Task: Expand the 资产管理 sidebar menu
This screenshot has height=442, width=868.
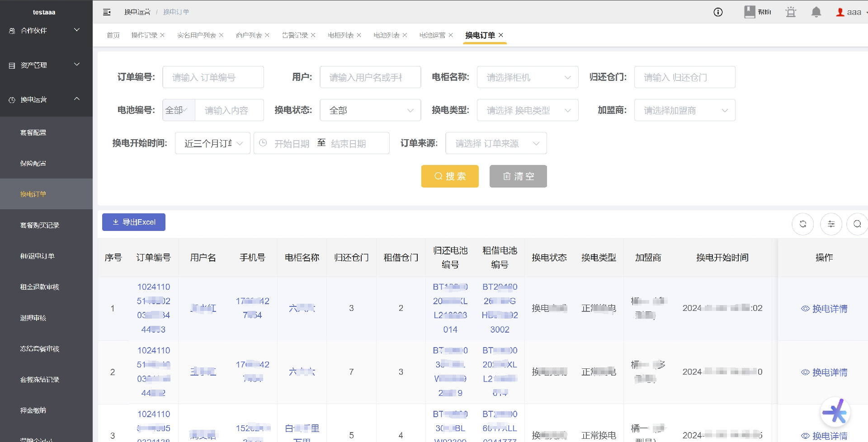Action: click(46, 65)
